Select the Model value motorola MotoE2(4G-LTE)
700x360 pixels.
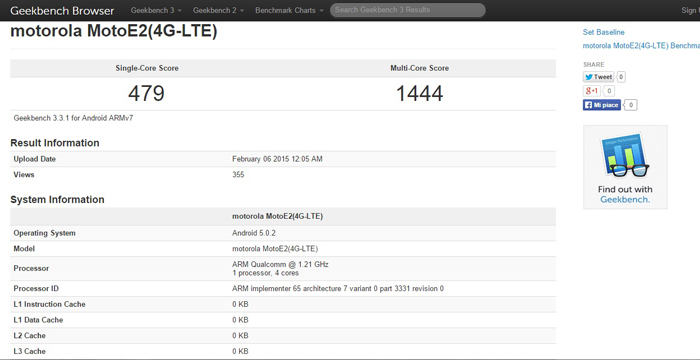click(275, 249)
